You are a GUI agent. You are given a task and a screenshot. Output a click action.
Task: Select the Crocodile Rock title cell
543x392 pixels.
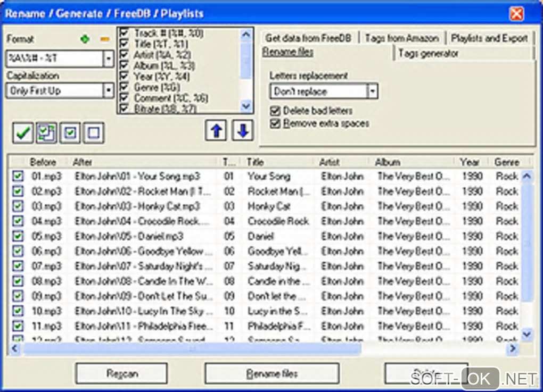tap(278, 221)
